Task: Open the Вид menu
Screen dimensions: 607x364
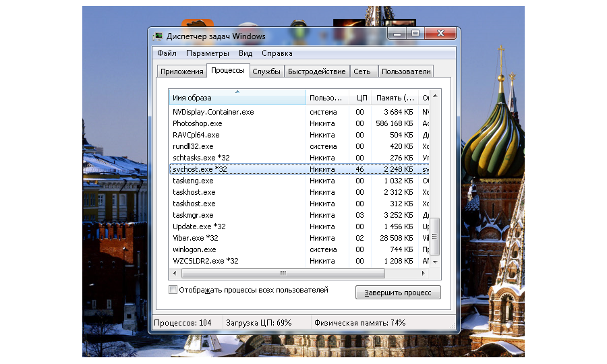Action: click(245, 53)
